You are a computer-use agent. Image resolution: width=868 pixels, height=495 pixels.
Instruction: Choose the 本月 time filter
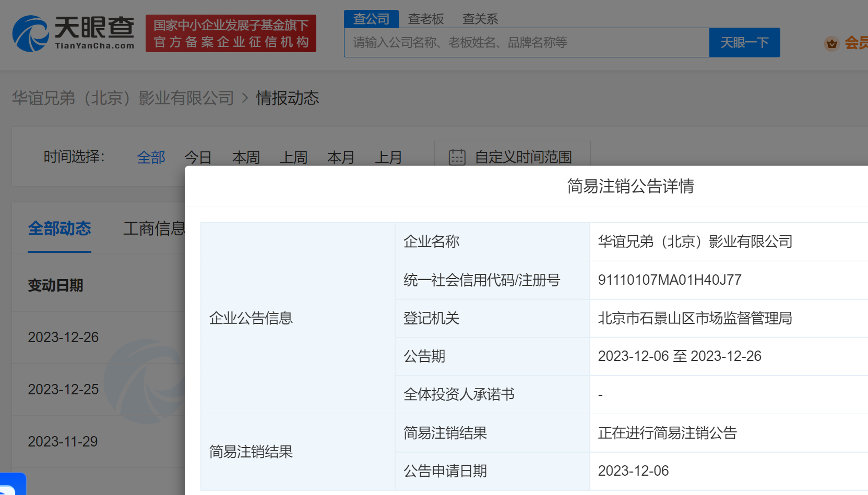pyautogui.click(x=341, y=157)
